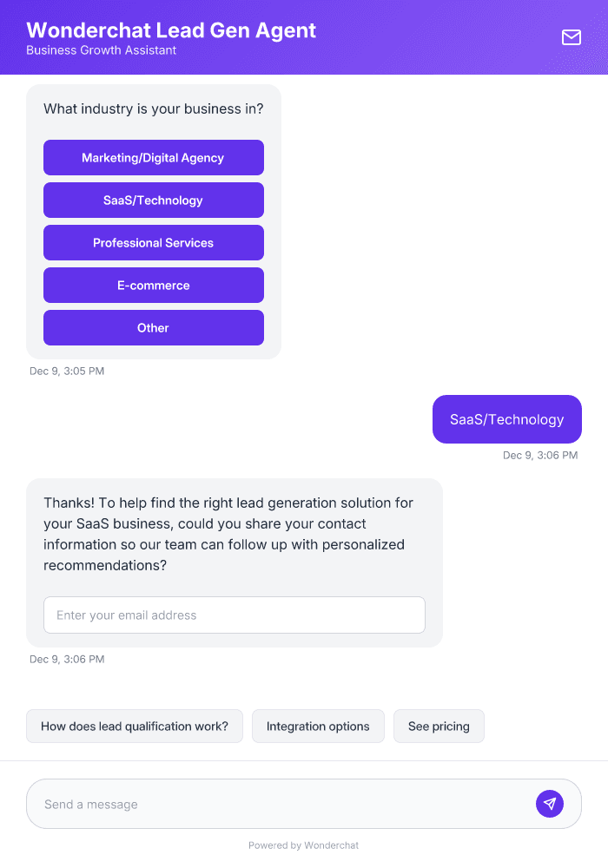The height and width of the screenshot is (868, 608).
Task: Click the envelope email icon in header
Action: pos(571,37)
